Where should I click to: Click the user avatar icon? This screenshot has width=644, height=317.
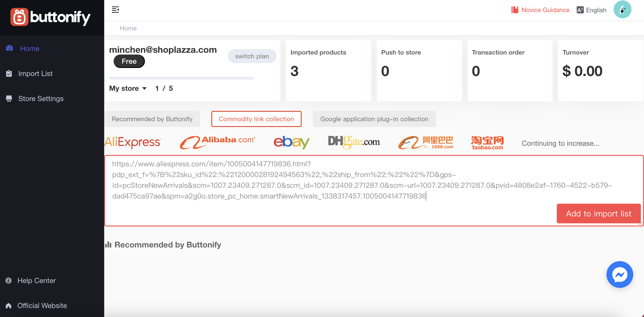pos(622,10)
